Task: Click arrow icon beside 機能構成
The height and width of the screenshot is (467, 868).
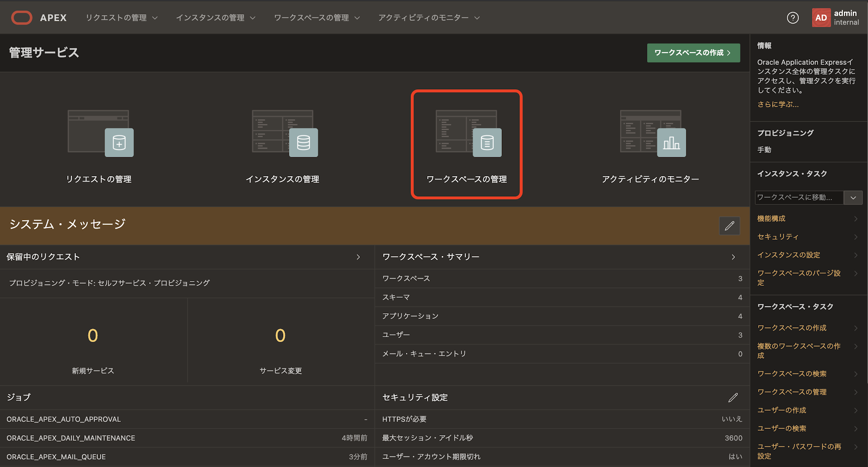Action: [856, 219]
